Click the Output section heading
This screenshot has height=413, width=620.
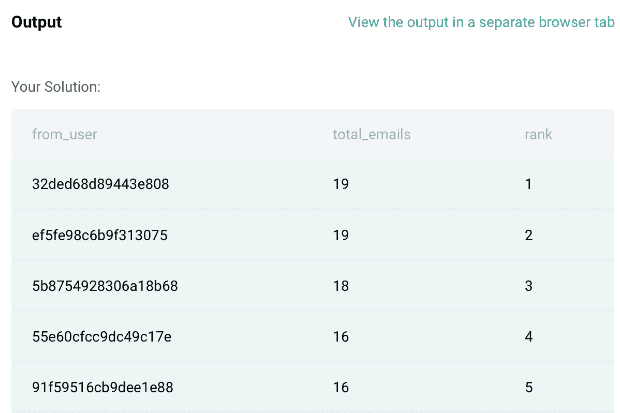tap(36, 22)
